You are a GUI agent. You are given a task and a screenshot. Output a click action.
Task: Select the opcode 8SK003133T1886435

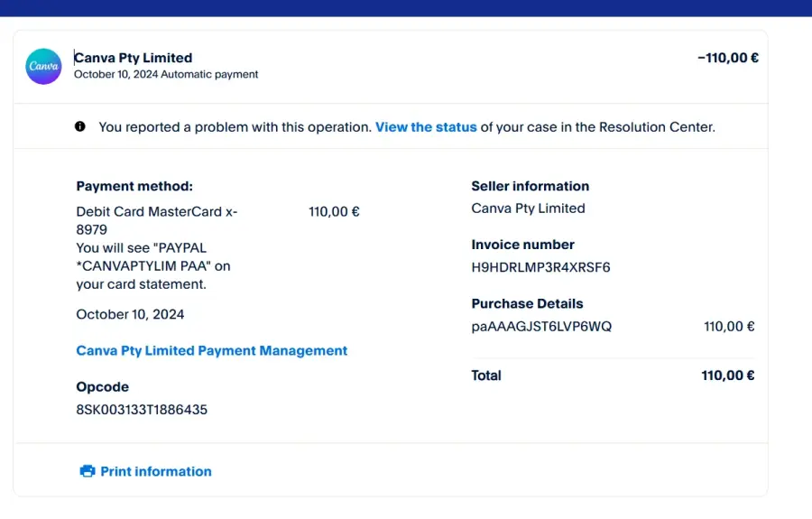pos(142,410)
